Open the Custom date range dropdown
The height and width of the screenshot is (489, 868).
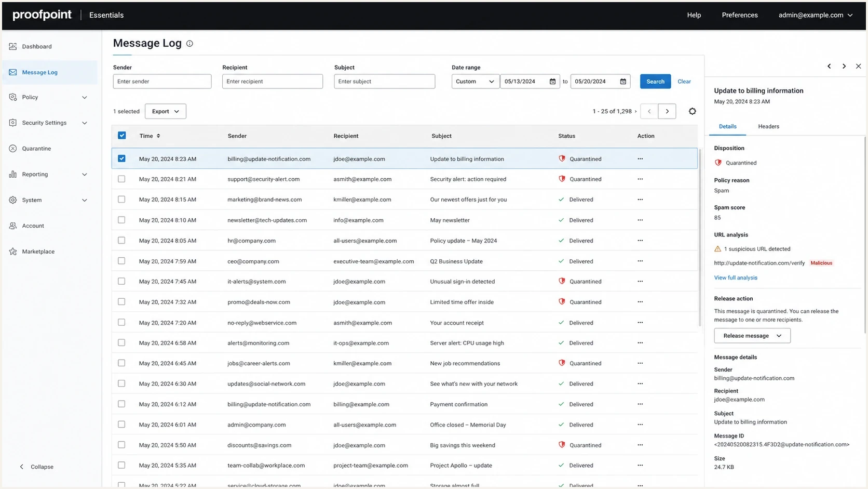pos(475,82)
